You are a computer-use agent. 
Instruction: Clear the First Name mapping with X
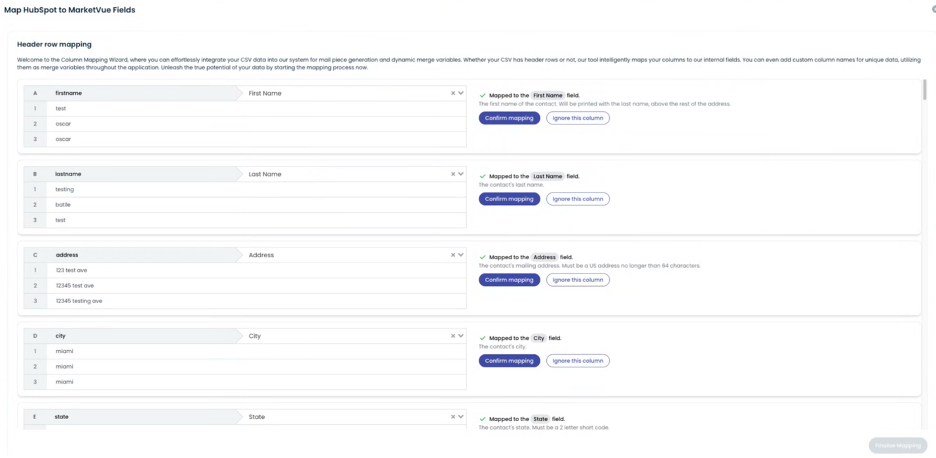coord(452,93)
